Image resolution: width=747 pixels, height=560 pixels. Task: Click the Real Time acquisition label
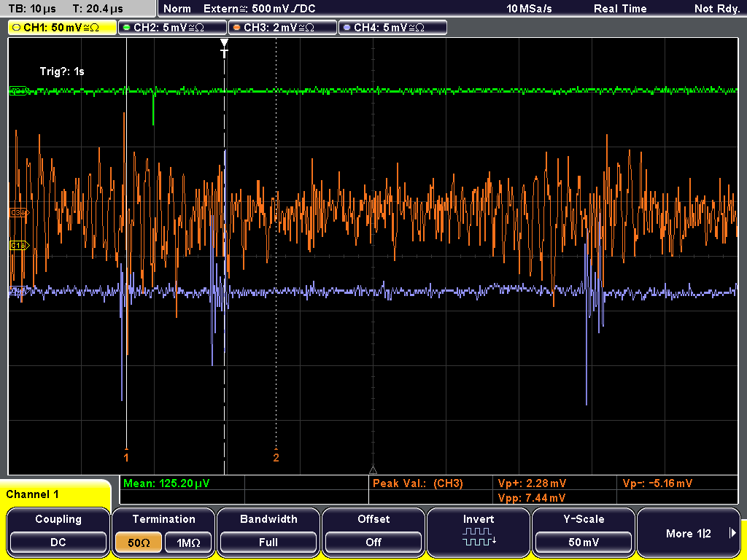coord(620,9)
